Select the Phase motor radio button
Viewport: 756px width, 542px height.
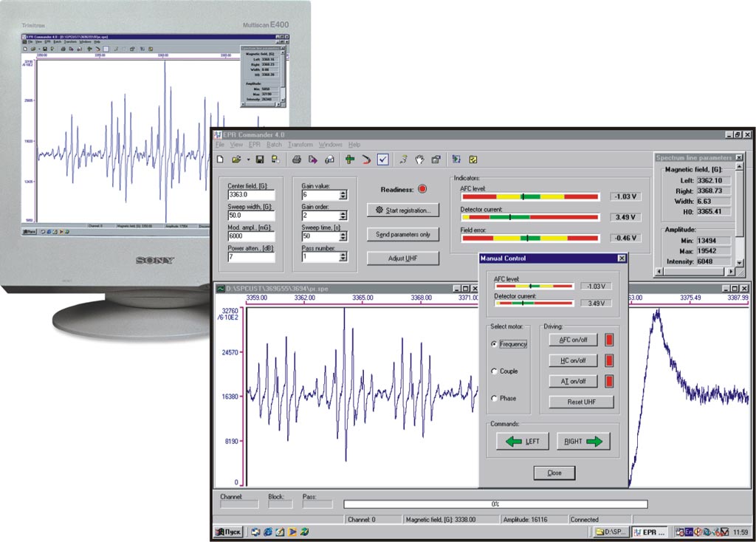494,398
